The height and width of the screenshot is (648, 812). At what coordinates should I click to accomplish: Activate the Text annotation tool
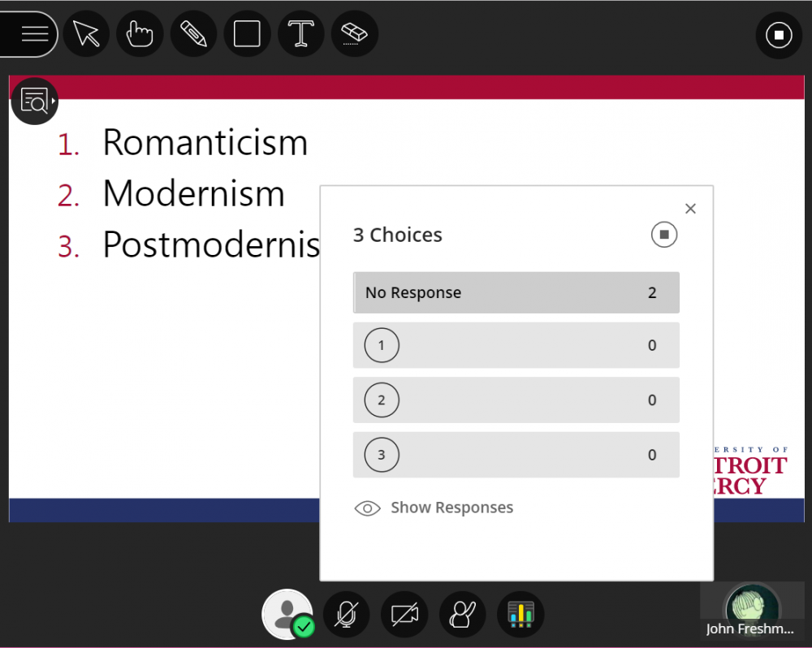301,34
